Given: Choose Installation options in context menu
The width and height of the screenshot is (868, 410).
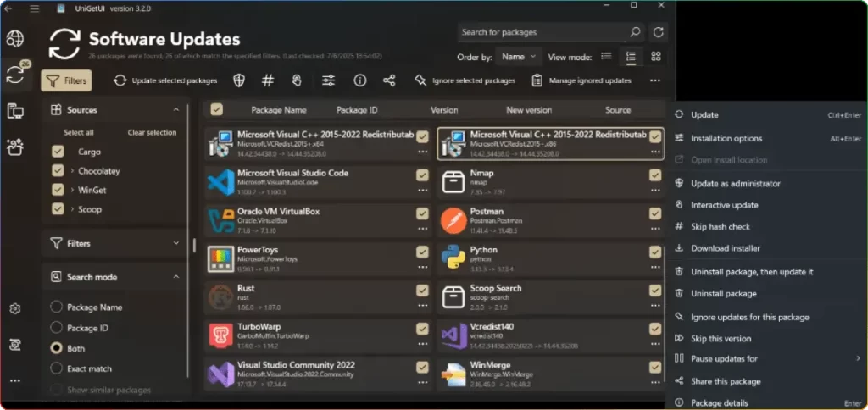Looking at the screenshot, I should click(768, 138).
